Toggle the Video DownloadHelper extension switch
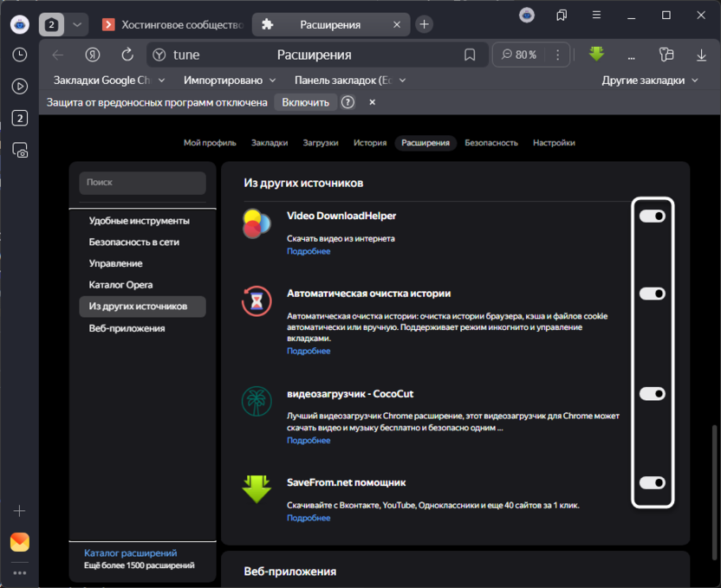Viewport: 721px width, 588px height. coord(653,216)
